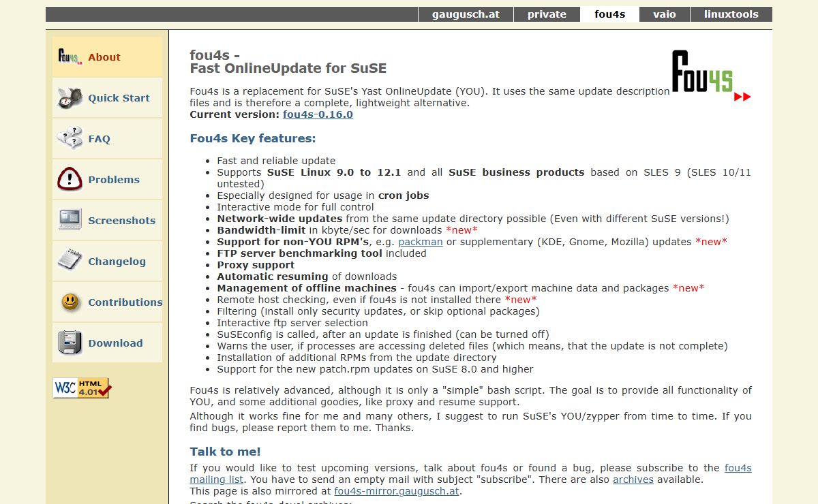Viewport: 818px width, 504px height.
Task: Click "FTP server benchmarking tool" text
Action: [x=300, y=253]
